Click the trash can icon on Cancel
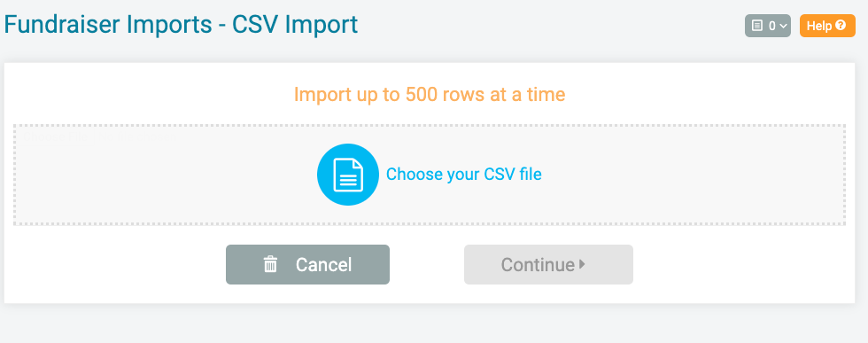This screenshot has width=868, height=343. pos(270,264)
